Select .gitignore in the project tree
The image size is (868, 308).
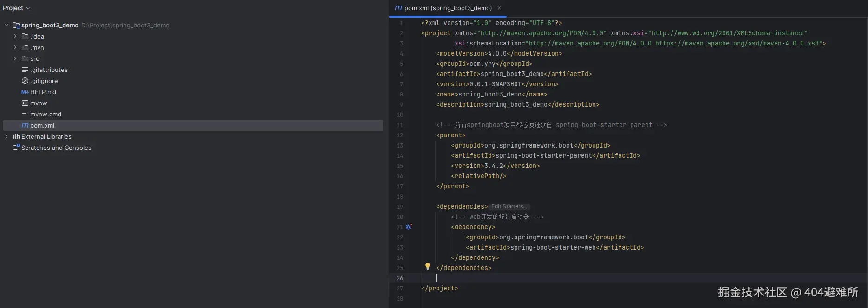[x=44, y=81]
